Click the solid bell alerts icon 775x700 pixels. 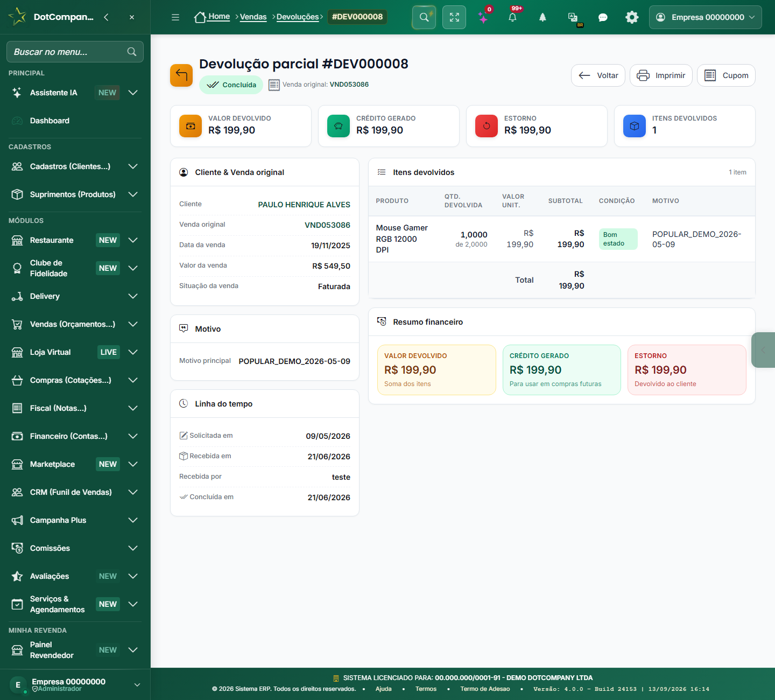coord(542,17)
